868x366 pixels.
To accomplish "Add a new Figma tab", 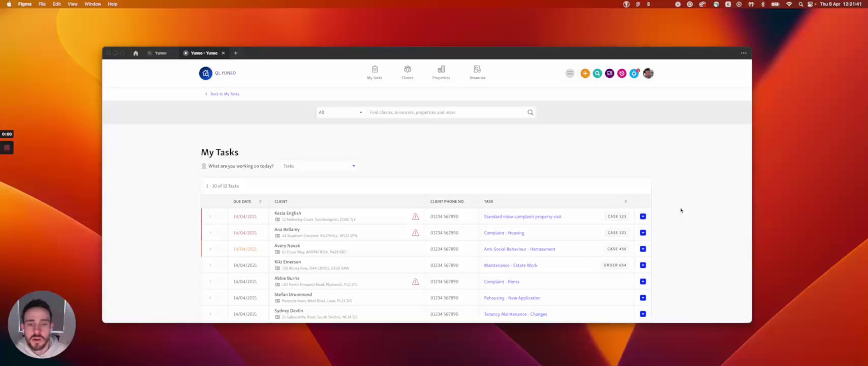I will click(236, 53).
